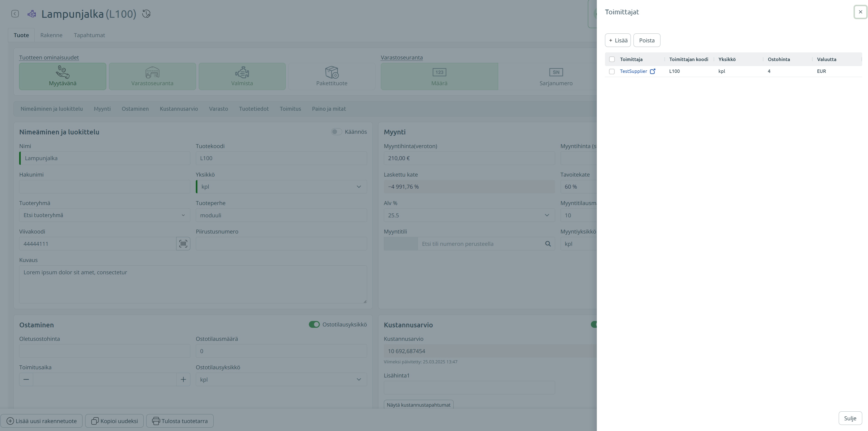The image size is (868, 431).
Task: Choose the Määrä stock tracking option
Action: pyautogui.click(x=439, y=77)
